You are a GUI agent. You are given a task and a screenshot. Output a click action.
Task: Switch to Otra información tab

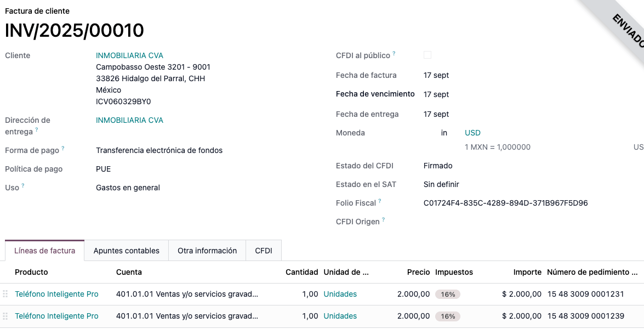tap(207, 251)
